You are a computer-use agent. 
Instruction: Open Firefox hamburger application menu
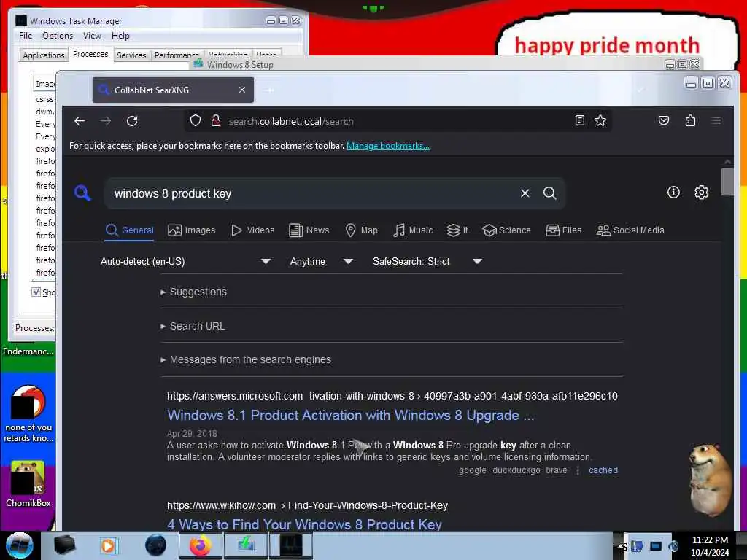pyautogui.click(x=716, y=120)
